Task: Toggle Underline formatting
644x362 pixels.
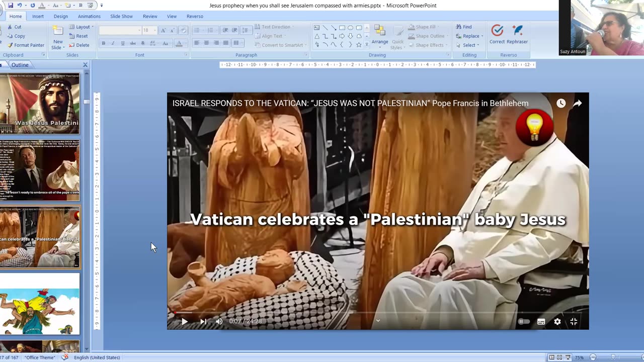Action: [123, 43]
